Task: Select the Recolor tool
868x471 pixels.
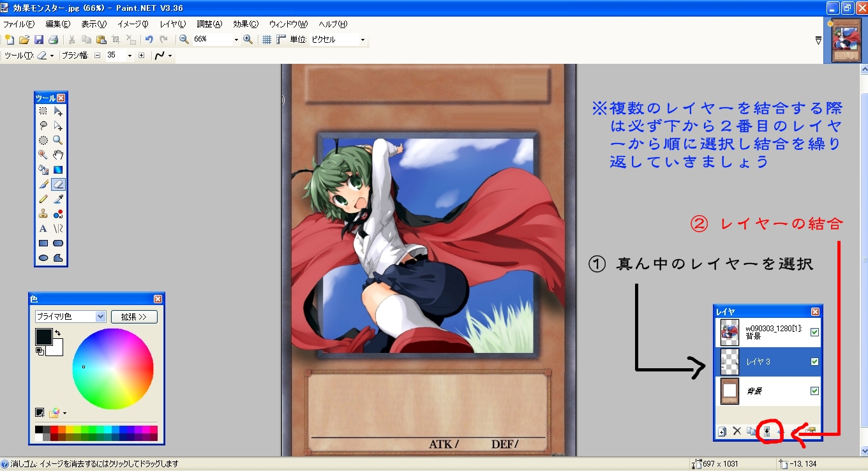Action: pos(58,214)
